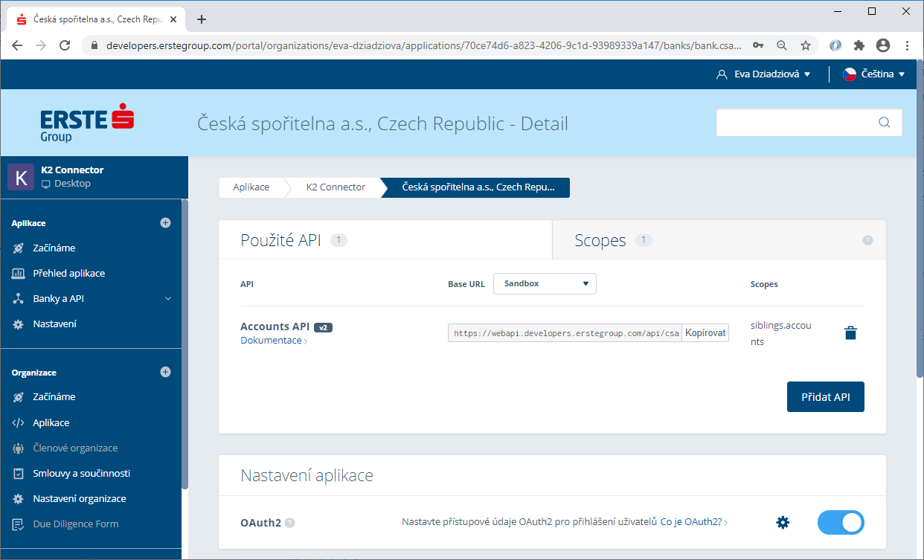Expand Banky a API in sidebar
924x560 pixels.
[x=92, y=298]
